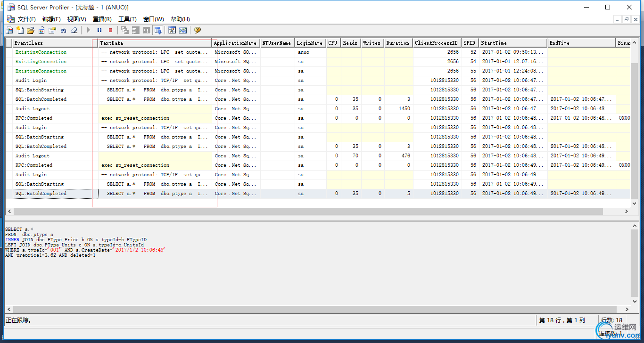Open a trace file via folder icon
Screen dimensions: 644x343
click(x=31, y=30)
